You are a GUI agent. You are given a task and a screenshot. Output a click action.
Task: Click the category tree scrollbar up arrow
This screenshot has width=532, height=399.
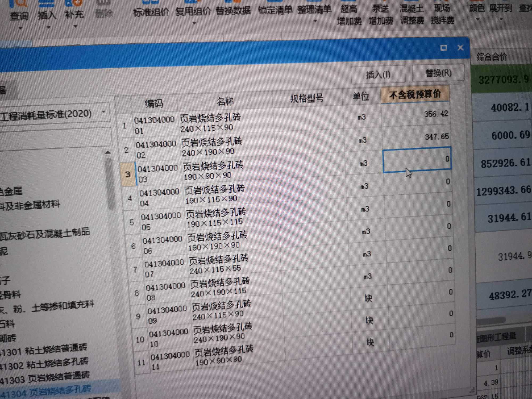[x=107, y=152]
